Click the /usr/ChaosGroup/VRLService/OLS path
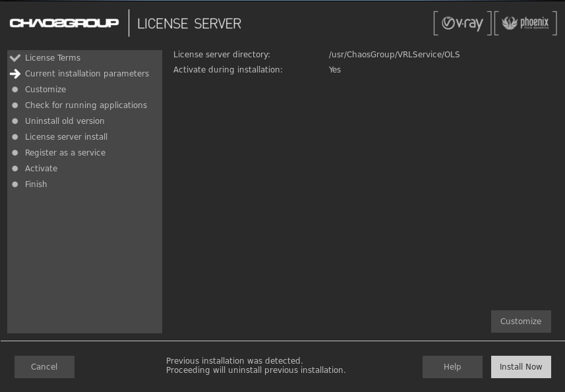 coord(394,55)
